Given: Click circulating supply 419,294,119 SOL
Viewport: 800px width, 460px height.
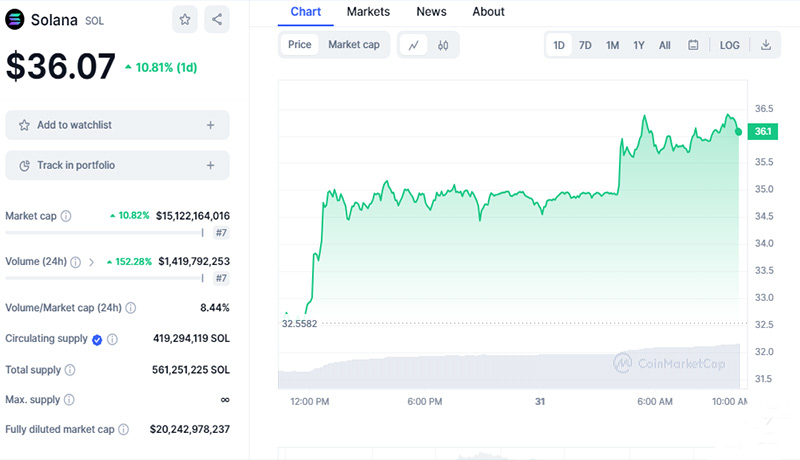Looking at the screenshot, I should point(191,339).
